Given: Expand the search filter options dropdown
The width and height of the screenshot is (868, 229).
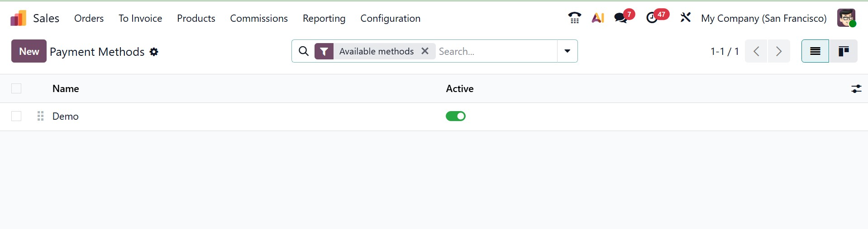Looking at the screenshot, I should (567, 51).
